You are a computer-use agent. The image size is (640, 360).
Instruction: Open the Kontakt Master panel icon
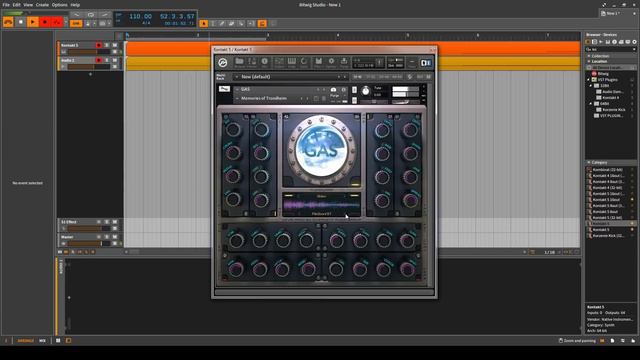click(252, 62)
